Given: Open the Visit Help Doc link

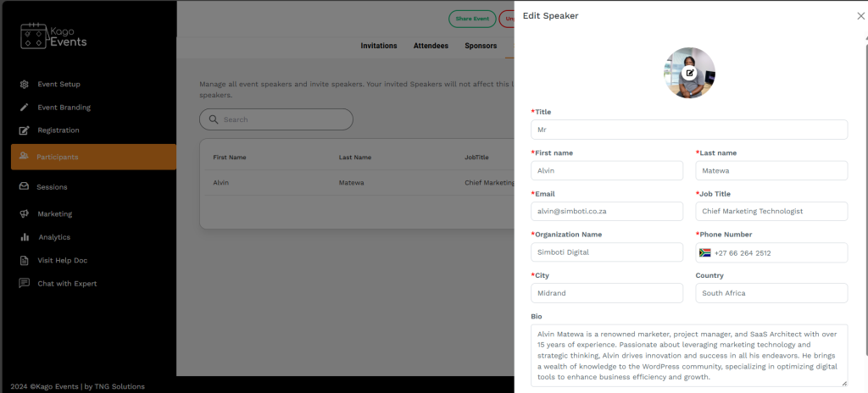Looking at the screenshot, I should (x=62, y=261).
